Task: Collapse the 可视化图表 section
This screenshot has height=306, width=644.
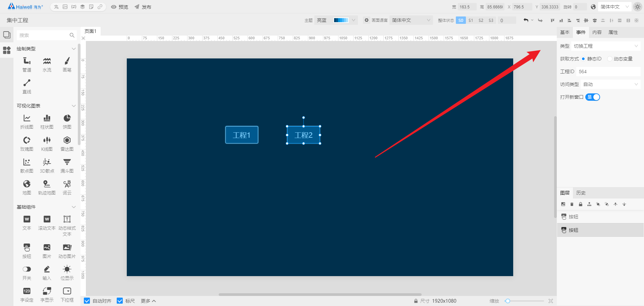Action: coord(73,106)
